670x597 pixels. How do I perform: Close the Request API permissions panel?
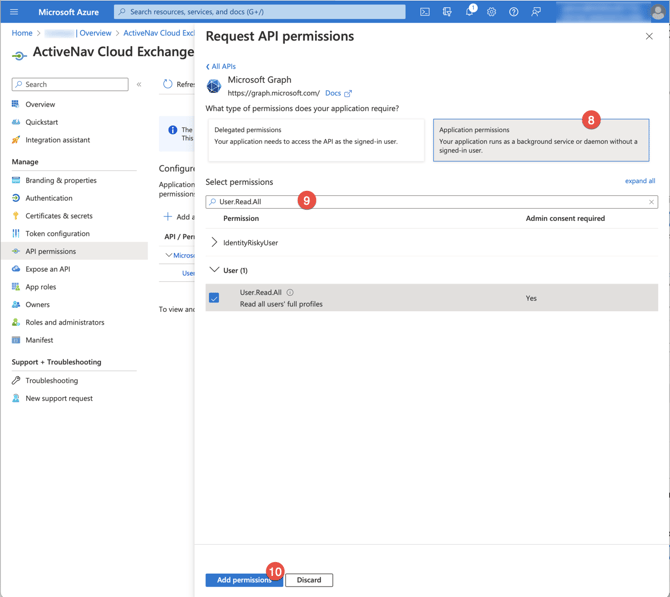[x=649, y=36]
